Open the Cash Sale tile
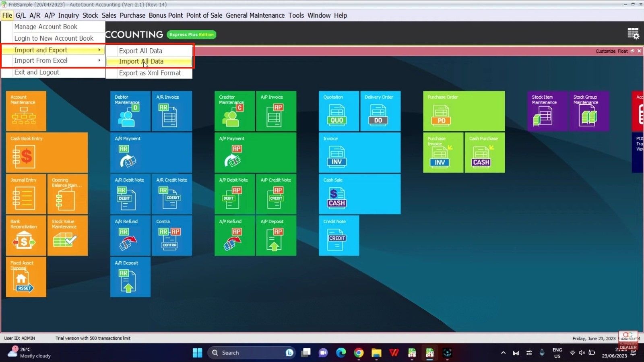 click(x=359, y=194)
